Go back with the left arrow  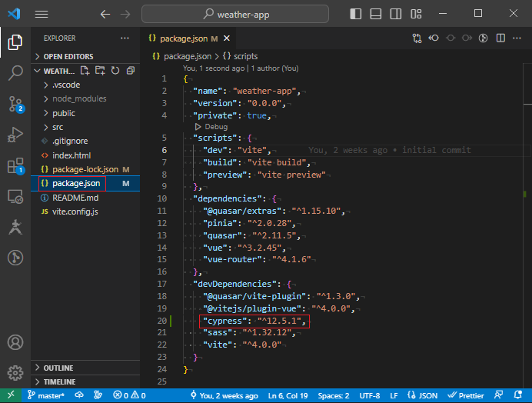pos(105,14)
